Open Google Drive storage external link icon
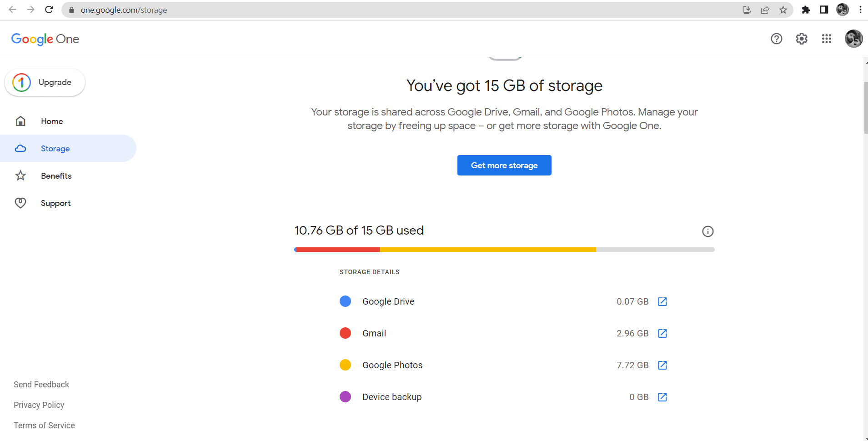Screen dimensions: 868x441 point(662,301)
